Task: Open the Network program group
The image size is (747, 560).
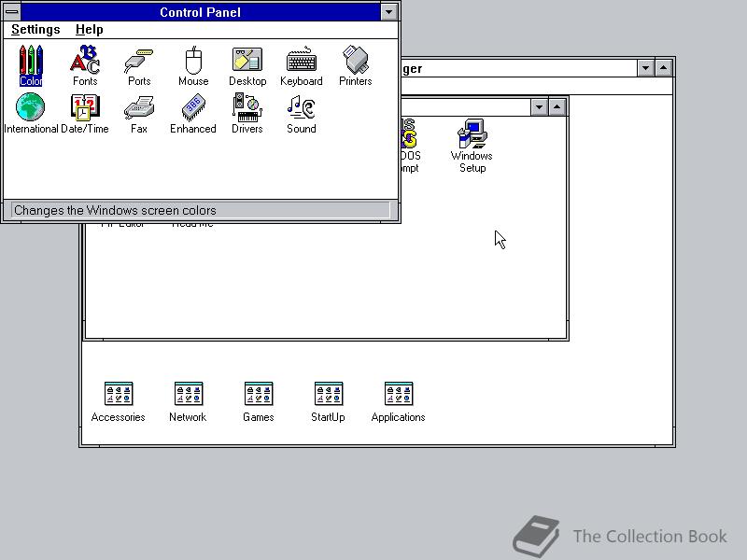Action: click(x=189, y=402)
